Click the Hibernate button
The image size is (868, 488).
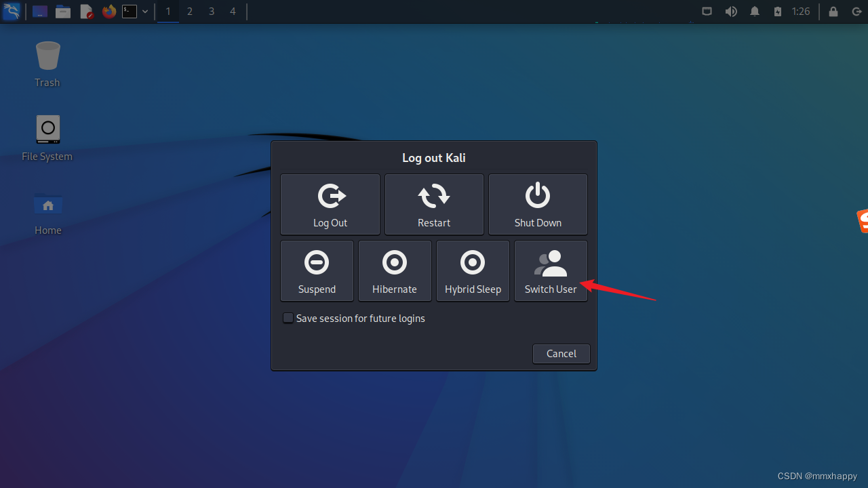pos(395,271)
